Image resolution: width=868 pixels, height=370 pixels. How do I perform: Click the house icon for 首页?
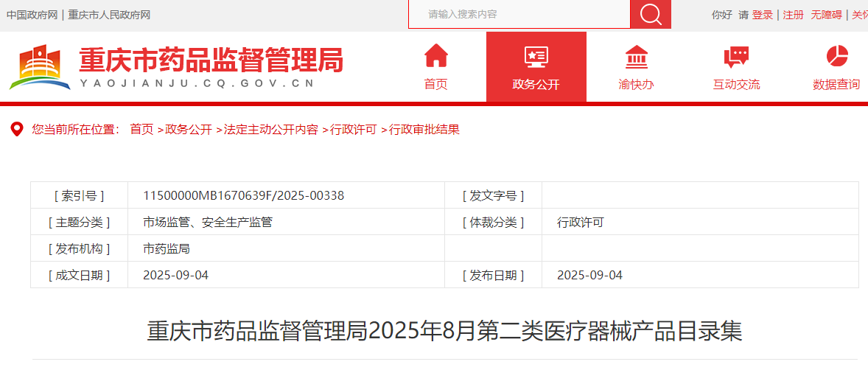435,56
